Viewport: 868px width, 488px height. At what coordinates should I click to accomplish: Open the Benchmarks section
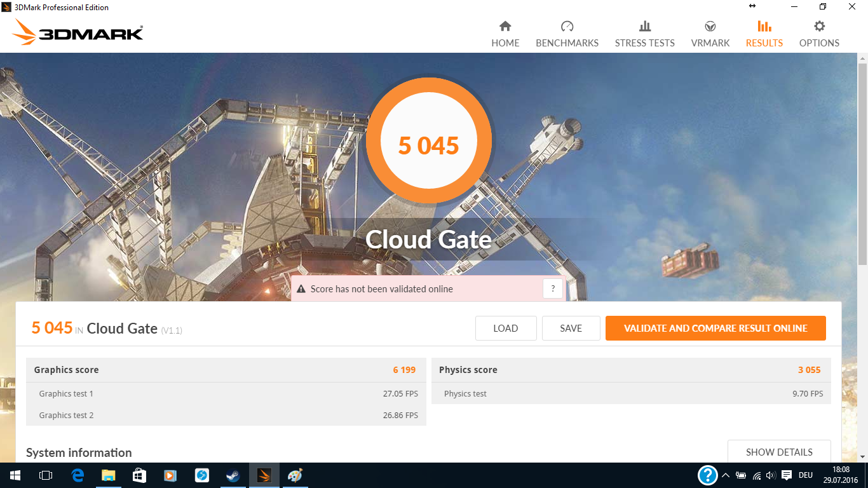(567, 34)
